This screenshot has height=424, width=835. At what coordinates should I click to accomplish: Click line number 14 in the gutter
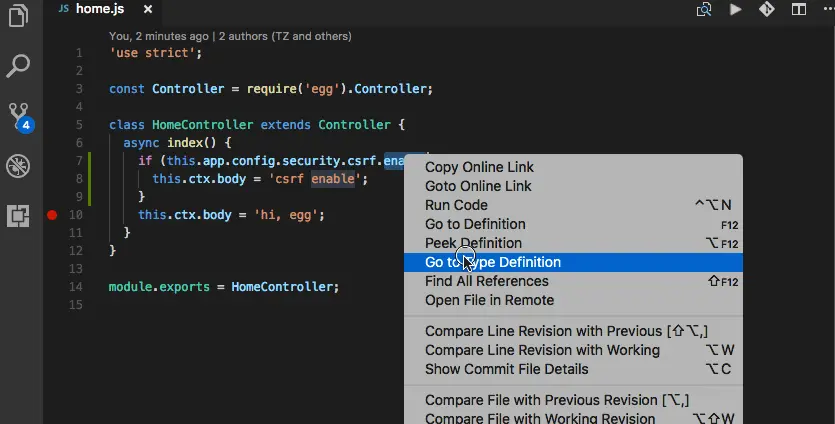click(x=76, y=287)
